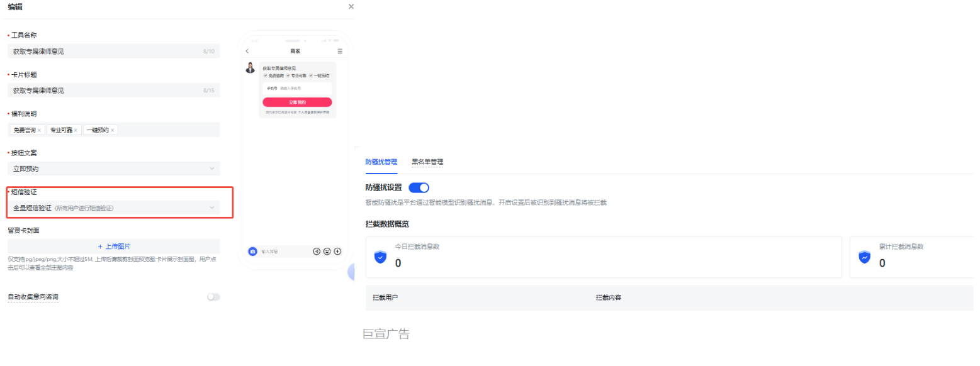Open the emoji icon in the message bar
Image resolution: width=980 pixels, height=366 pixels.
click(327, 252)
